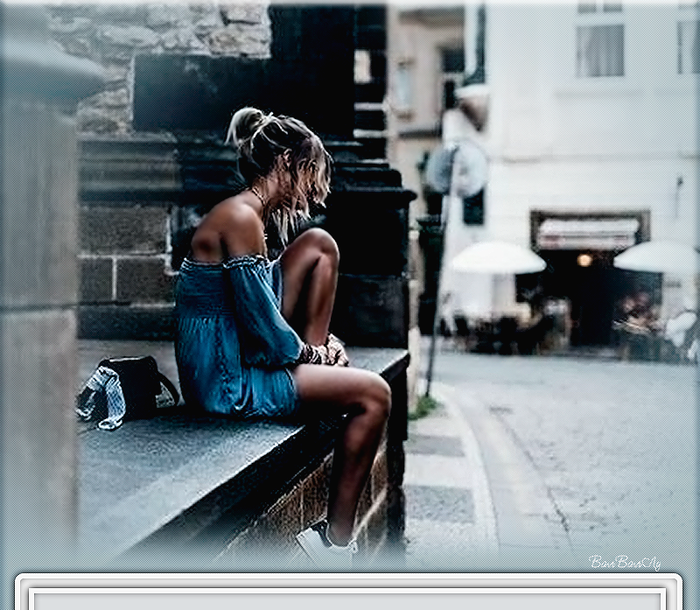Click the upper window of the white building
Image resolution: width=700 pixels, height=610 pixels.
598,48
